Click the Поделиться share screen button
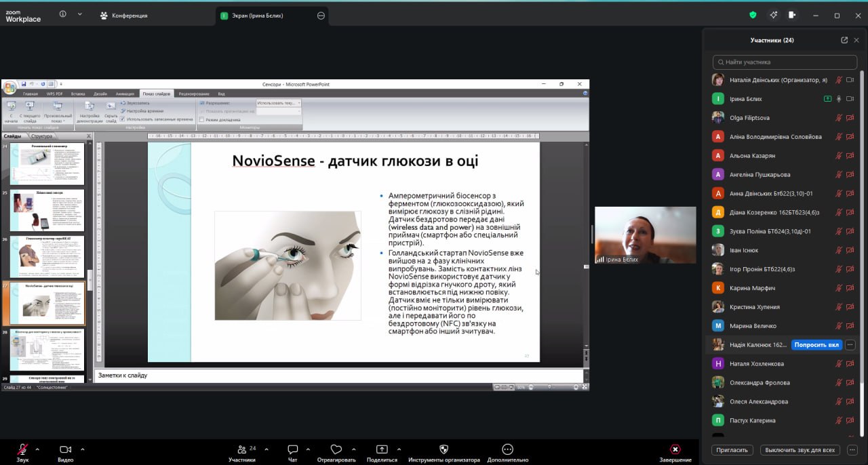868x465 pixels. click(x=382, y=452)
